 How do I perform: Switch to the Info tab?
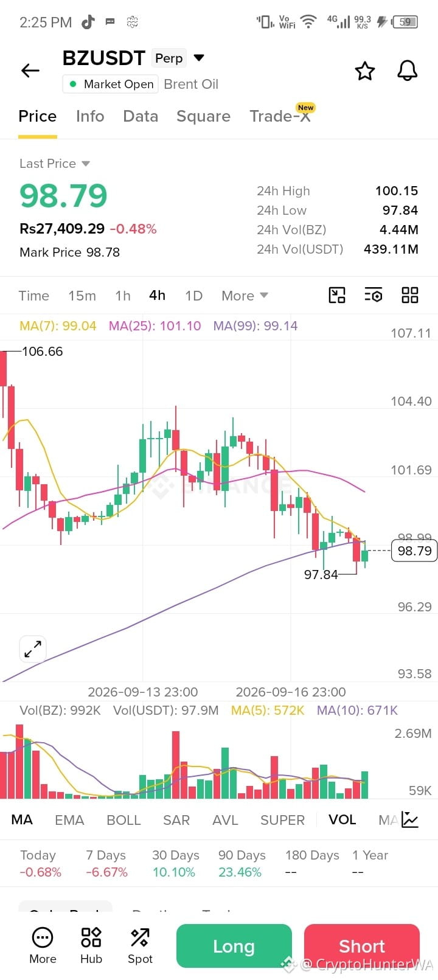click(x=90, y=116)
